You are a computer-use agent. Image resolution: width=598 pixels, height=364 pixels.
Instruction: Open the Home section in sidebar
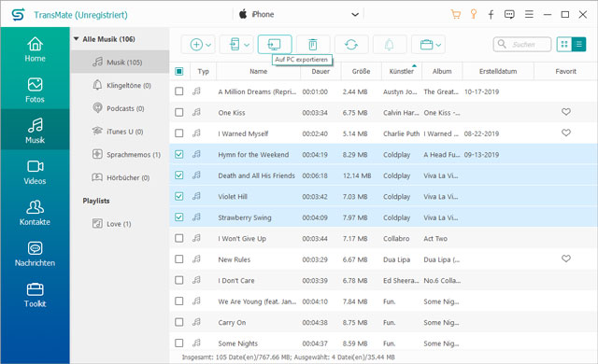tap(35, 49)
